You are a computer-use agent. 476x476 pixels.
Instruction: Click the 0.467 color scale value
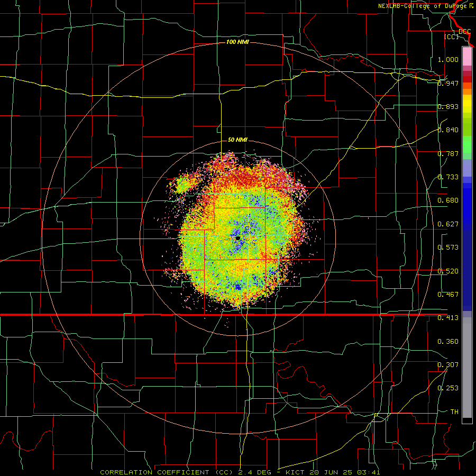click(x=448, y=295)
